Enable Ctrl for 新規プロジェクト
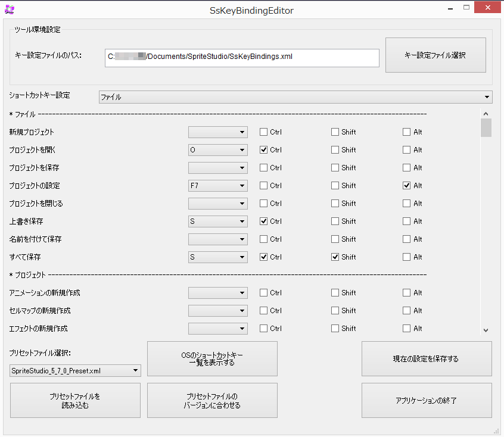This screenshot has height=437, width=504. tap(263, 132)
